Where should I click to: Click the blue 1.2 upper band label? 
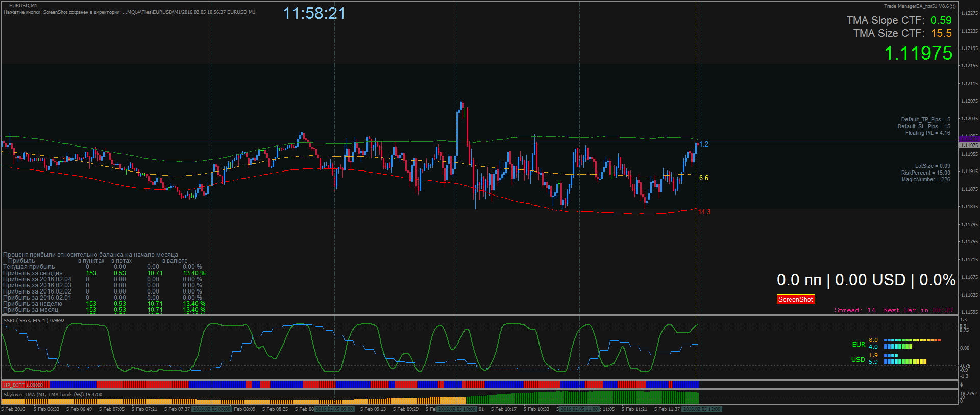[704, 144]
